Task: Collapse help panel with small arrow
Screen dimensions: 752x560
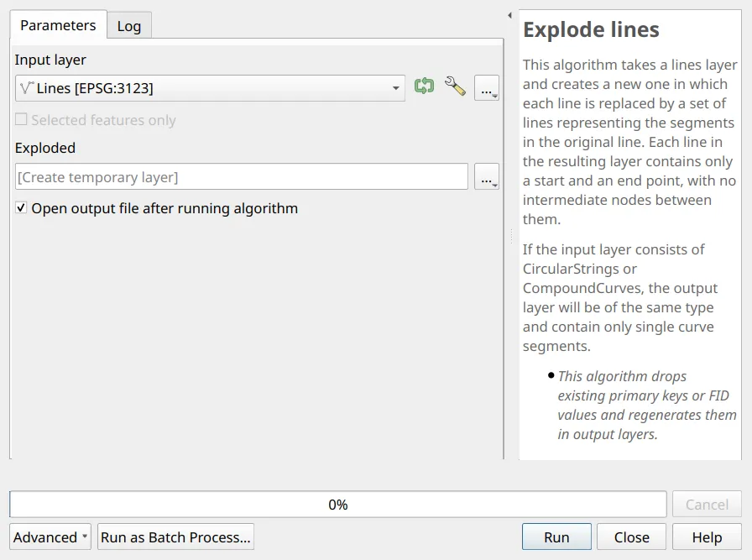Action: click(509, 15)
